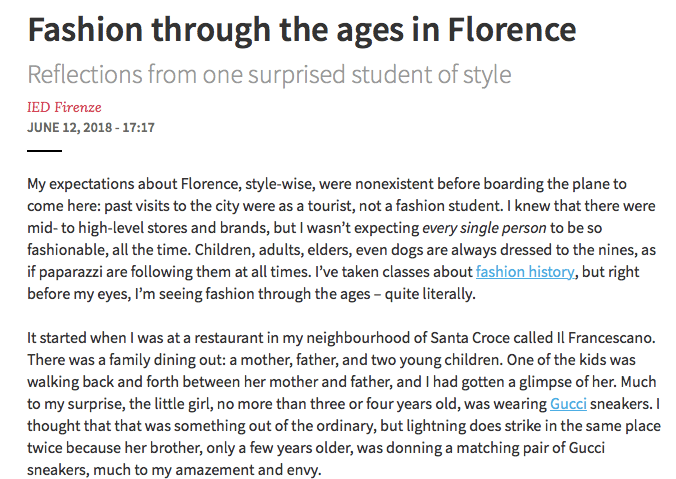Screen dimensions: 676x479
Task: Click the "17:17" timestamp
Action: tap(138, 127)
